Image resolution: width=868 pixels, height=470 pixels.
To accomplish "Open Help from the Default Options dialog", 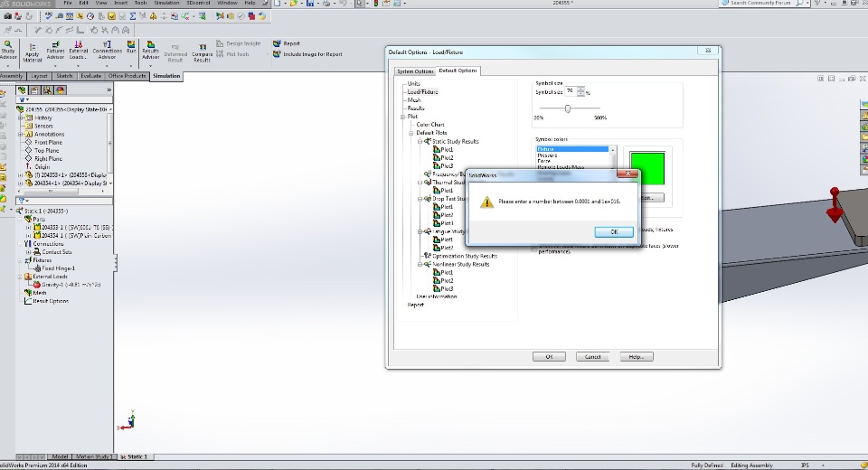I will 636,356.
